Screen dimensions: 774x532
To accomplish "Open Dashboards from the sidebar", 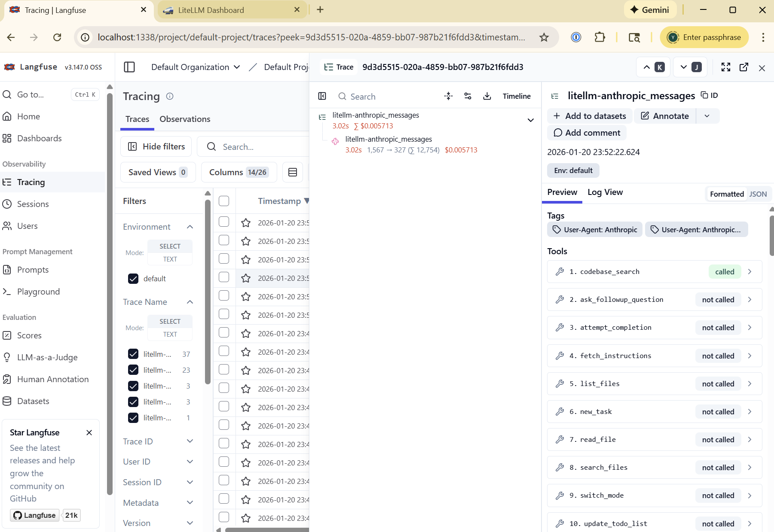I will (39, 138).
